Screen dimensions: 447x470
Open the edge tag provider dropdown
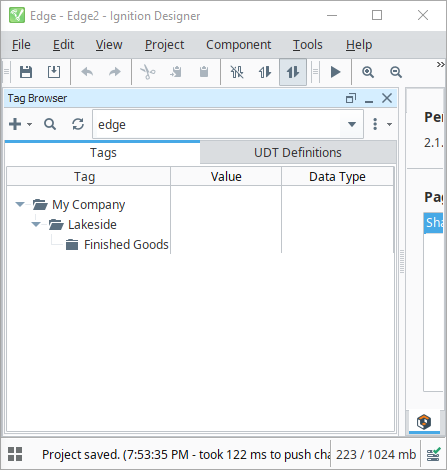(352, 124)
